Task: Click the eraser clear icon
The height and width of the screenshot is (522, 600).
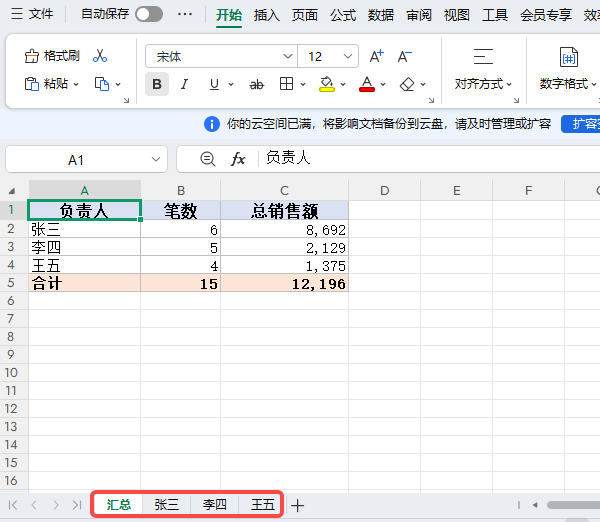Action: (x=407, y=84)
